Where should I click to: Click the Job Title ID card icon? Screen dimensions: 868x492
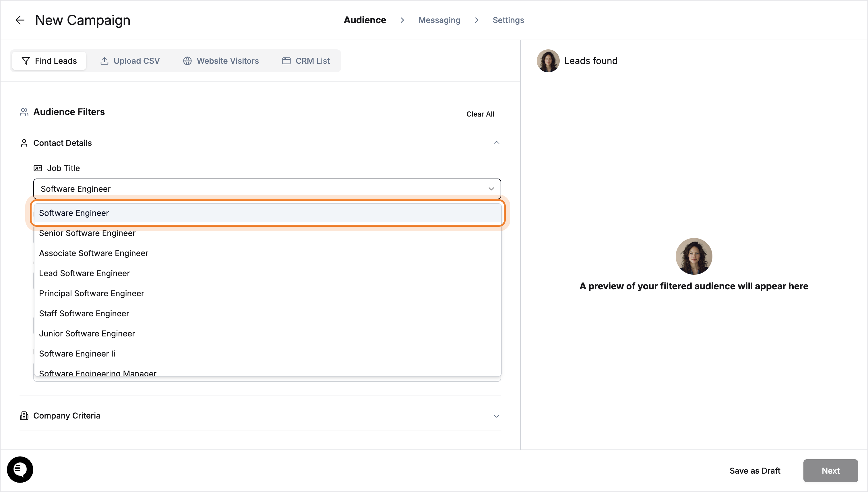38,168
